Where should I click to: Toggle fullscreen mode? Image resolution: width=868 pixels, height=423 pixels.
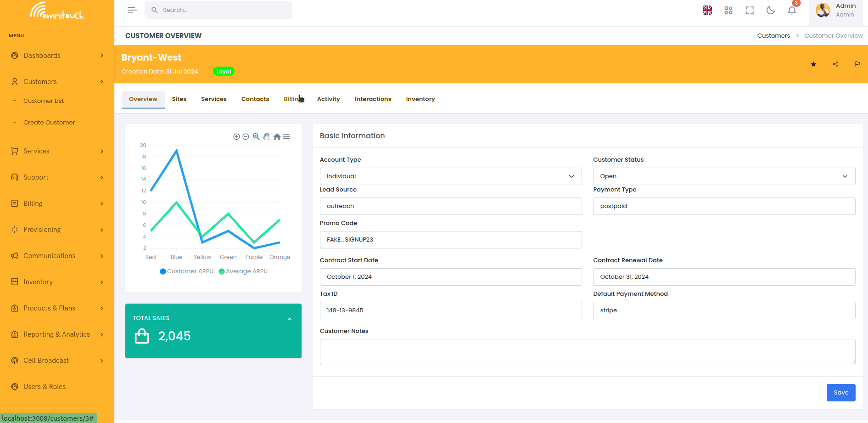click(750, 11)
